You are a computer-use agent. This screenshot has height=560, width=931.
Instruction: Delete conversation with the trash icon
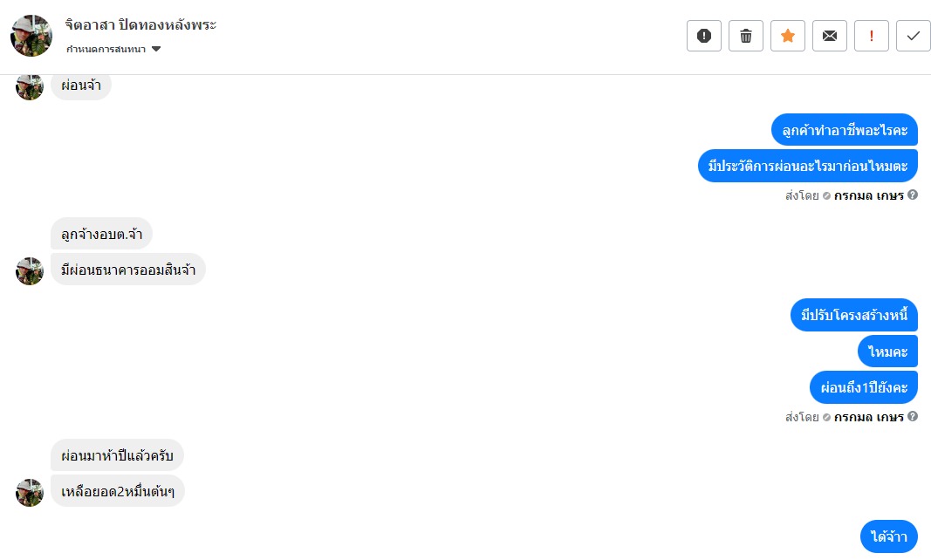(x=746, y=36)
